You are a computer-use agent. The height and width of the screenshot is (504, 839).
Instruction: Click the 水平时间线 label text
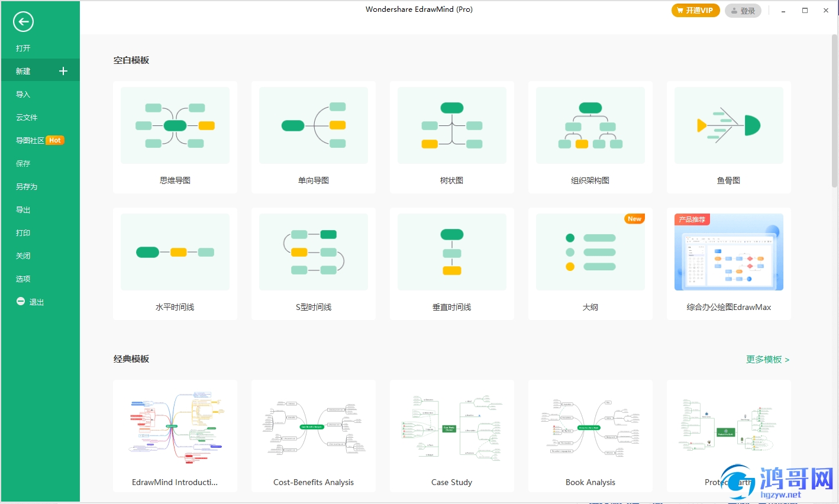coord(175,307)
